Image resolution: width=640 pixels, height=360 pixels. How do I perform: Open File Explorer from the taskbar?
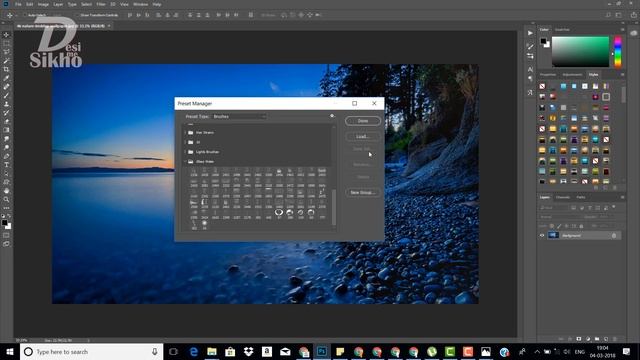212,352
